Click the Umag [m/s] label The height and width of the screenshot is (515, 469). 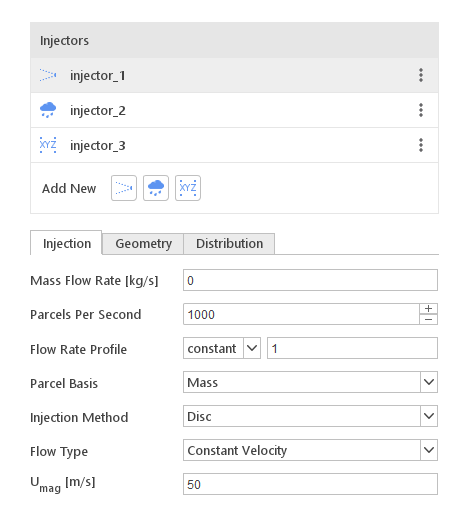click(x=63, y=484)
